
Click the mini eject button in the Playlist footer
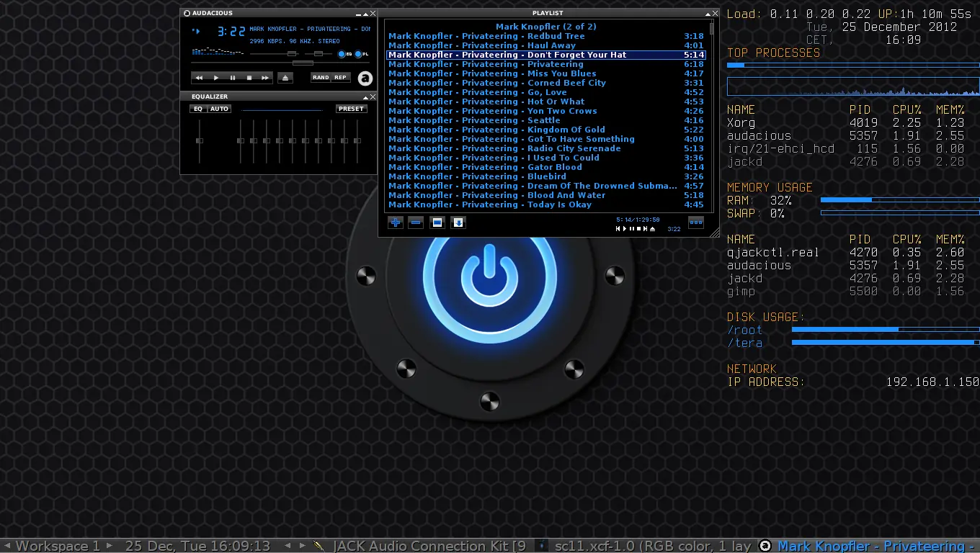653,229
